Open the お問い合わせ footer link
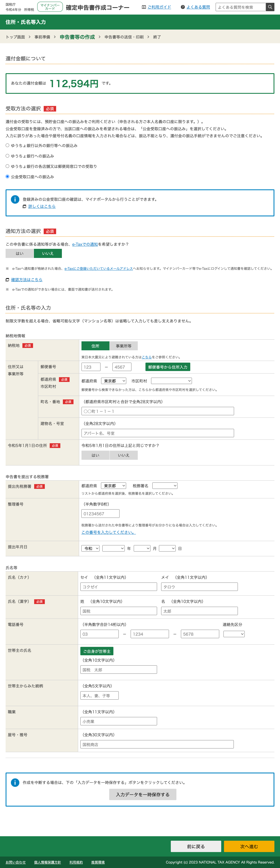 [16, 862]
